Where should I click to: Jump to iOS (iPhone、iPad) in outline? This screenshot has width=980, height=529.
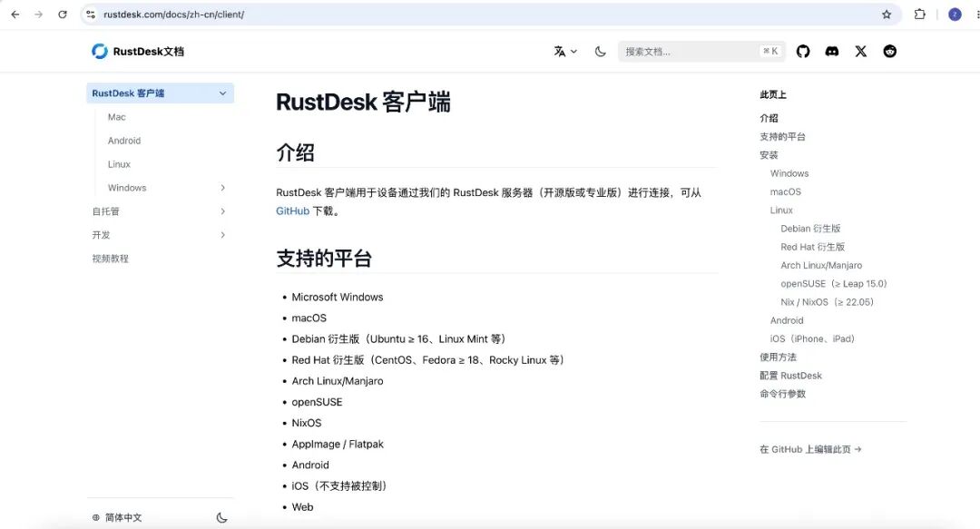coord(812,339)
